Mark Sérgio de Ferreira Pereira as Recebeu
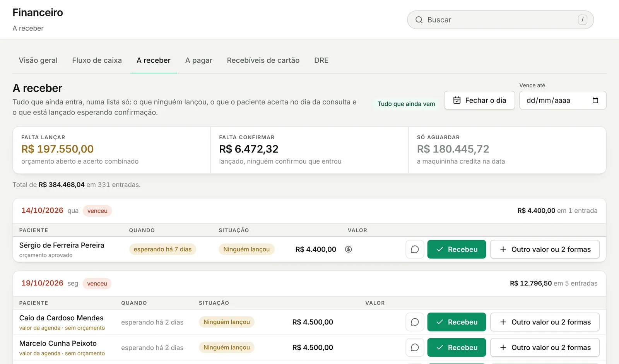The height and width of the screenshot is (364, 619). tap(457, 250)
